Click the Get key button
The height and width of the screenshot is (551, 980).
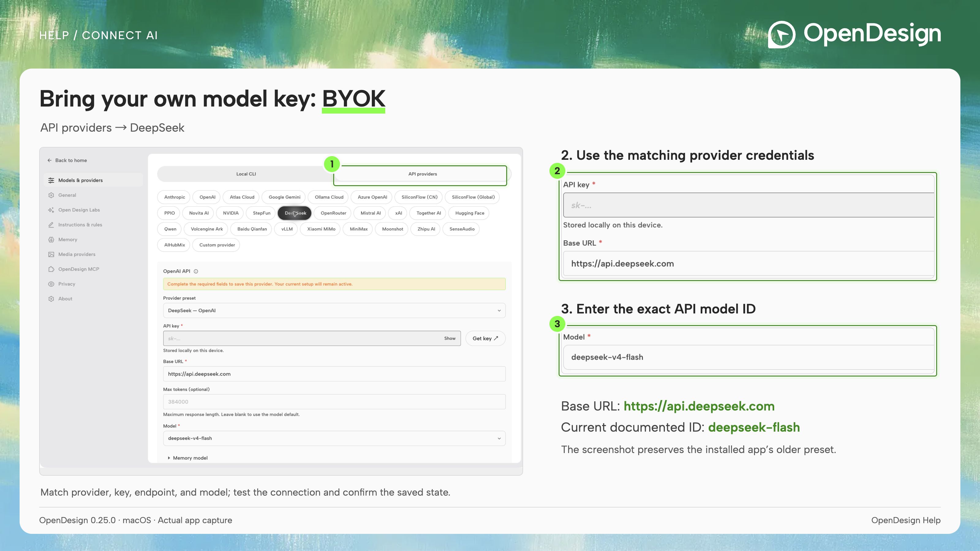(485, 338)
